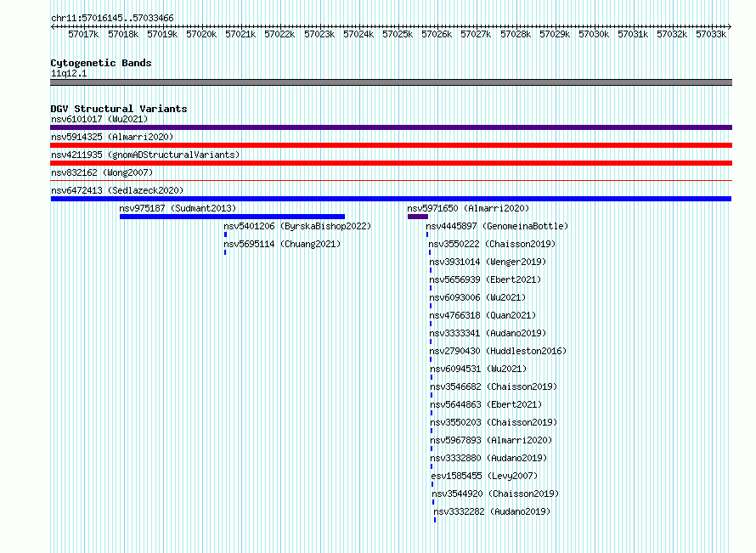Click the chr11:57016145..57033466 coordinate label
Image resolution: width=756 pixels, height=553 pixels.
tap(112, 18)
